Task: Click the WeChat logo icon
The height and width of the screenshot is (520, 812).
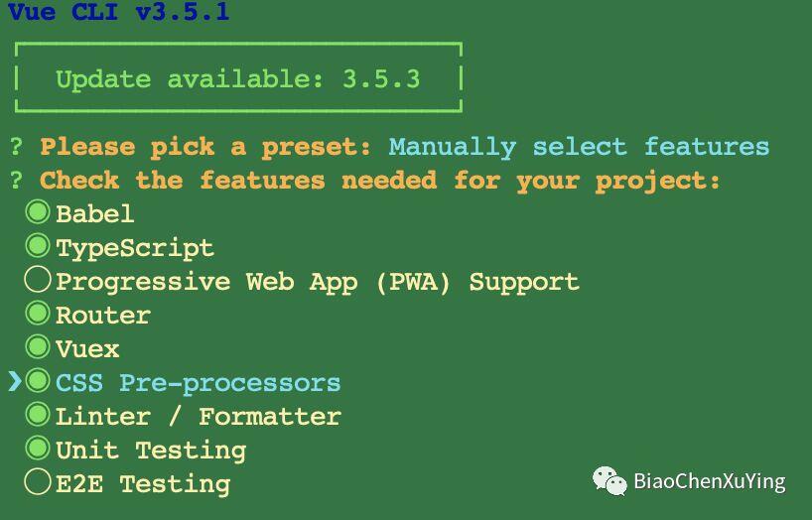Action: 609,480
